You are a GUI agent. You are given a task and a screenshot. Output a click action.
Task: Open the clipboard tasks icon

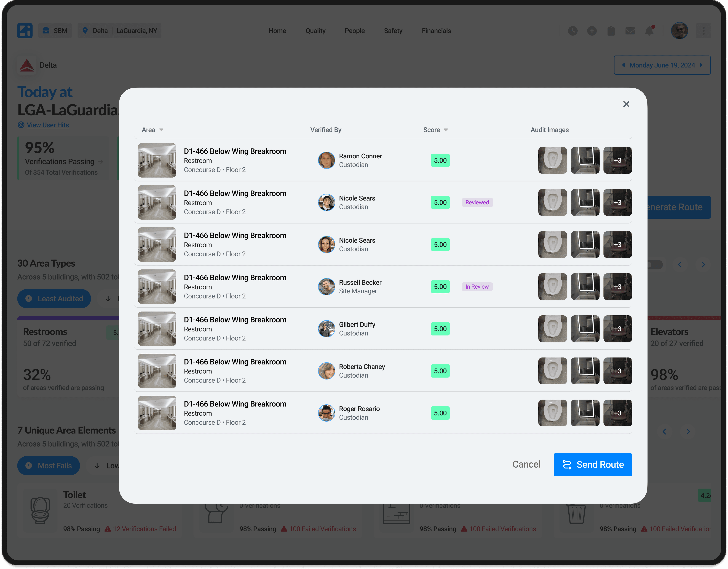click(611, 31)
